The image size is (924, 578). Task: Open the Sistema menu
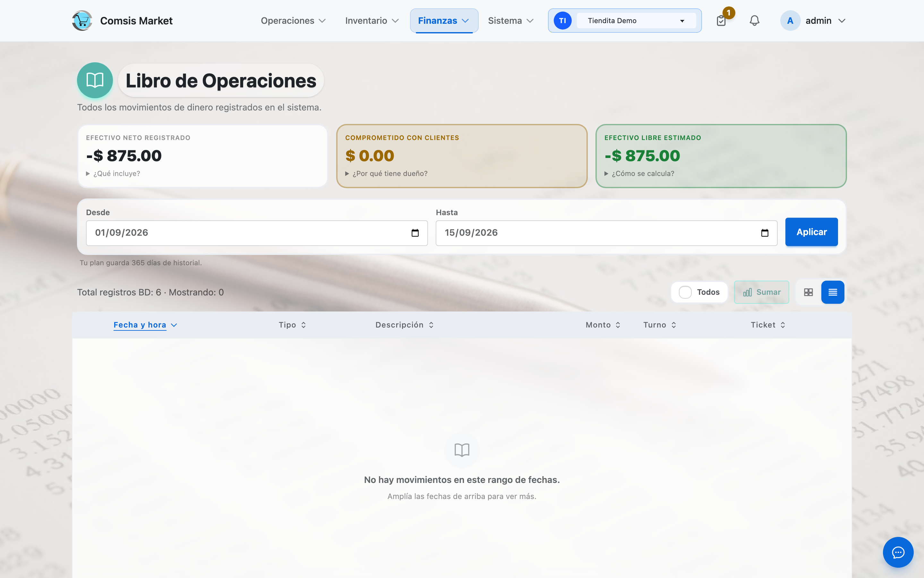pos(510,21)
